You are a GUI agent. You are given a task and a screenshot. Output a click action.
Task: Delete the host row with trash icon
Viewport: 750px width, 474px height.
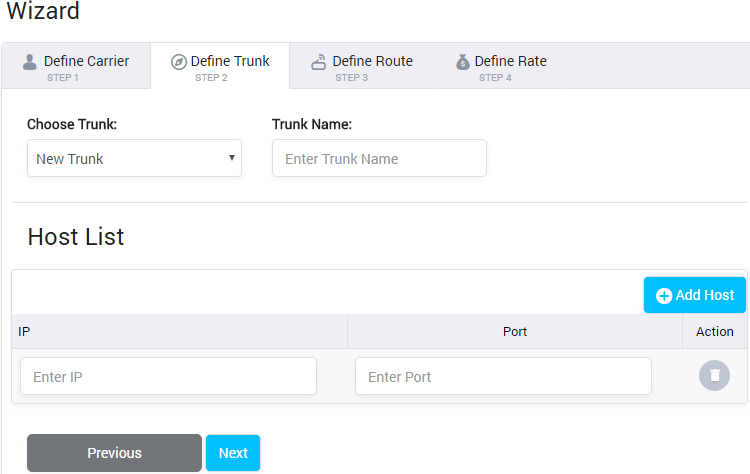pos(714,376)
